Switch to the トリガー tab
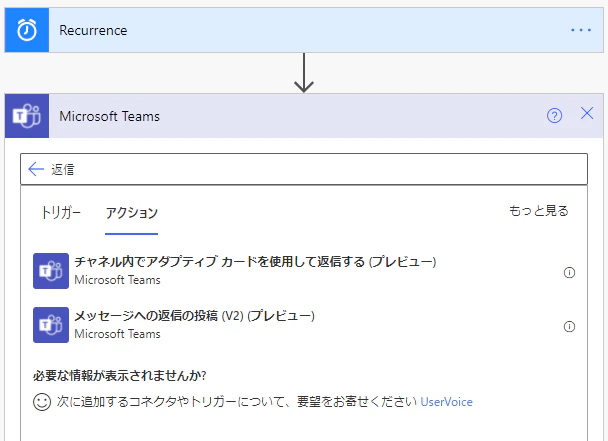 coord(61,213)
